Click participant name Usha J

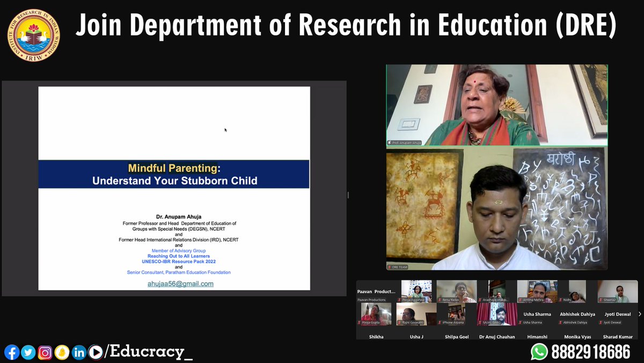(x=416, y=337)
